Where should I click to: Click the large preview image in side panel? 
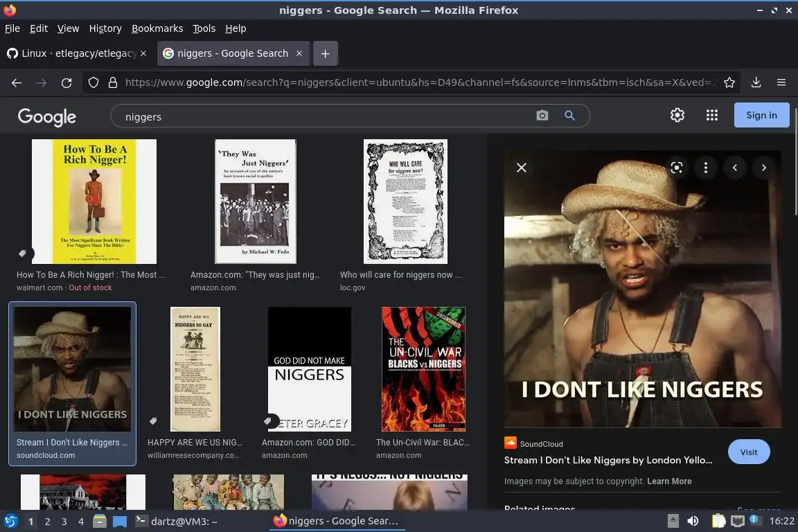(643, 289)
